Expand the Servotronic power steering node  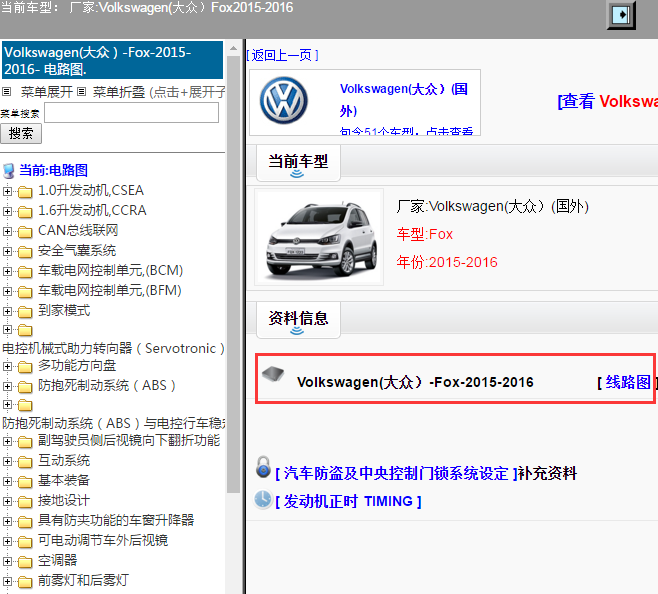[7, 330]
